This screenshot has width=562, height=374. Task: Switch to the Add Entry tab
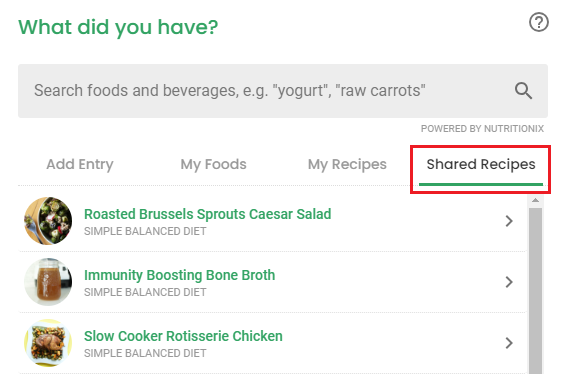tap(80, 165)
